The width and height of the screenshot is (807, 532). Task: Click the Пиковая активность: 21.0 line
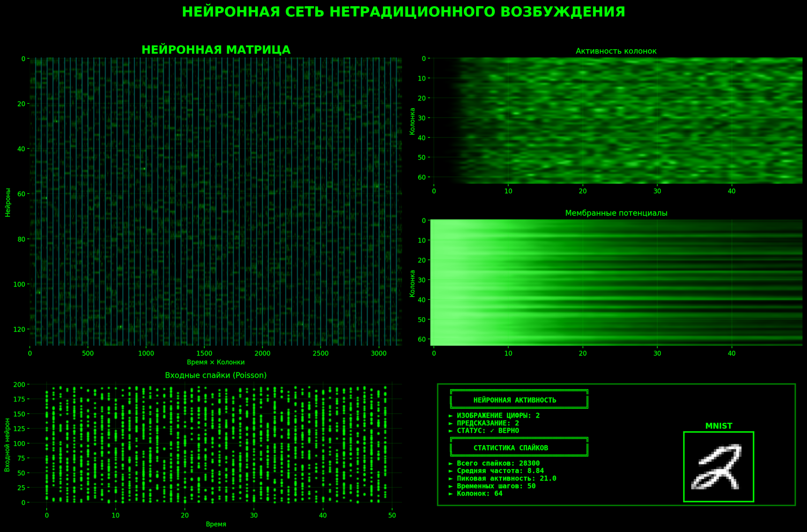506,478
